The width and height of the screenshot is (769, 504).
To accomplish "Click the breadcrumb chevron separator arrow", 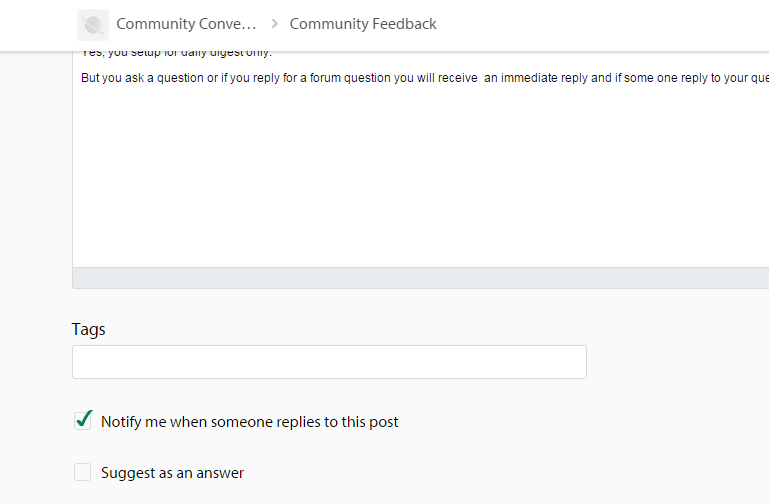I will tap(274, 24).
